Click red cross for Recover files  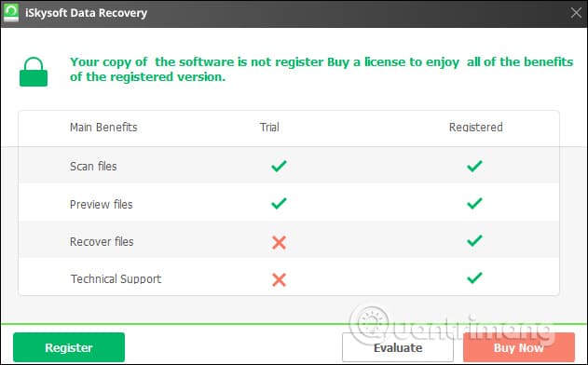(x=279, y=242)
